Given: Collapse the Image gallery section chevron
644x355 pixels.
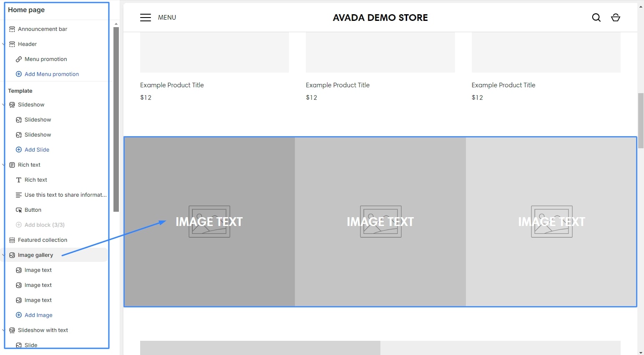Looking at the screenshot, I should tap(4, 255).
